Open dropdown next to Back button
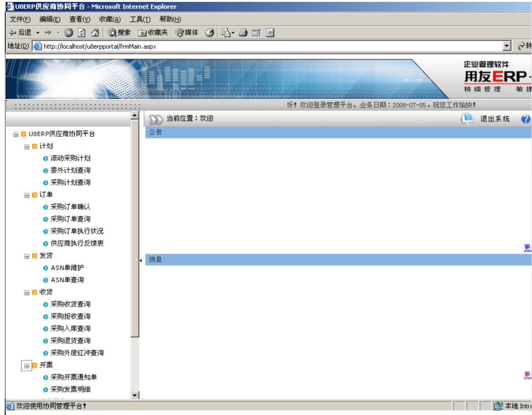The width and height of the screenshot is (532, 415). (38, 33)
